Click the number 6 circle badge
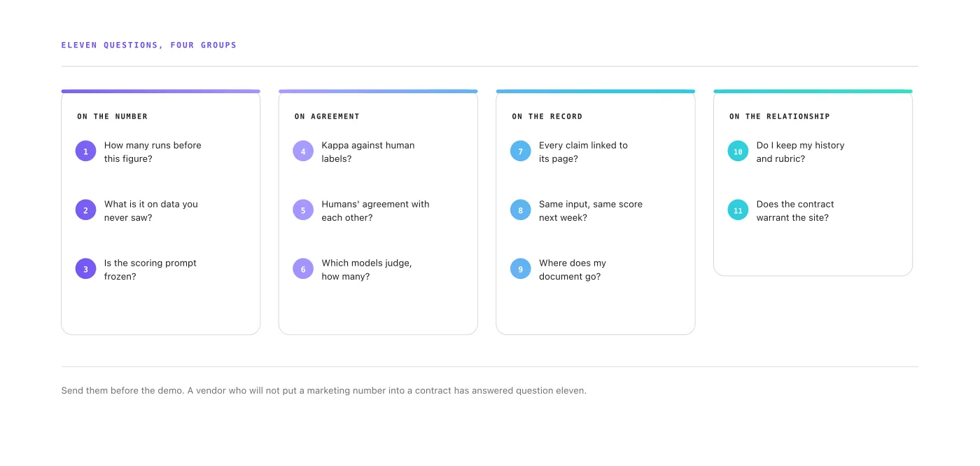 tap(303, 268)
